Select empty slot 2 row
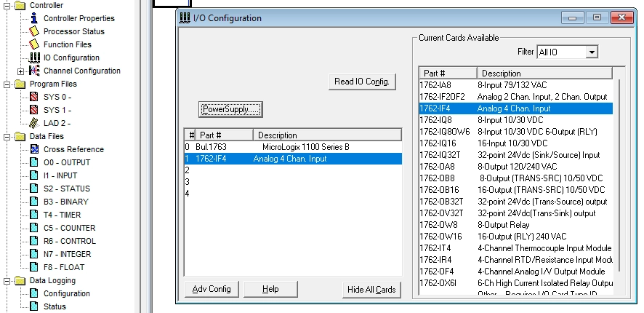Image resolution: width=644 pixels, height=313 pixels. pyautogui.click(x=293, y=170)
